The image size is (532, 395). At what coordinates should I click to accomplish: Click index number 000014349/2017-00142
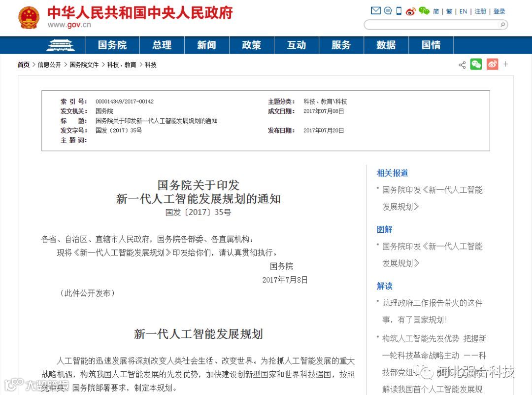(125, 102)
